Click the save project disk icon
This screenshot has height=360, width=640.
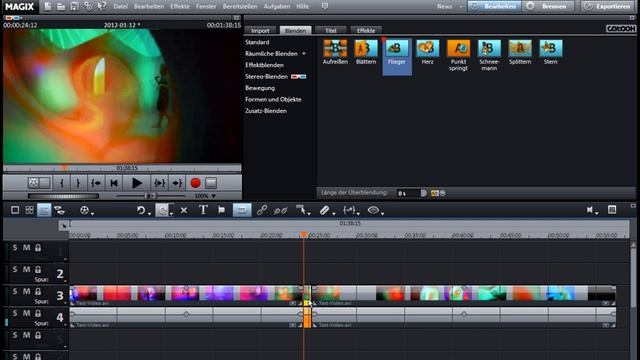[x=74, y=6]
